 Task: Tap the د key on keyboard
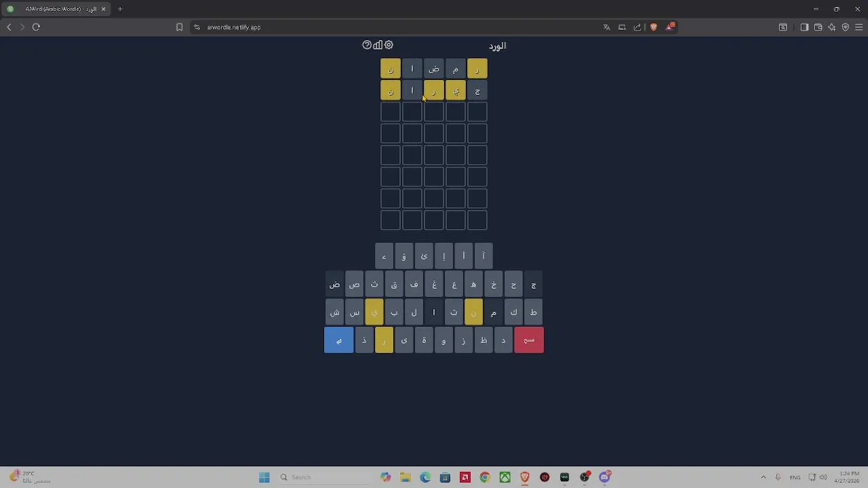(x=503, y=340)
